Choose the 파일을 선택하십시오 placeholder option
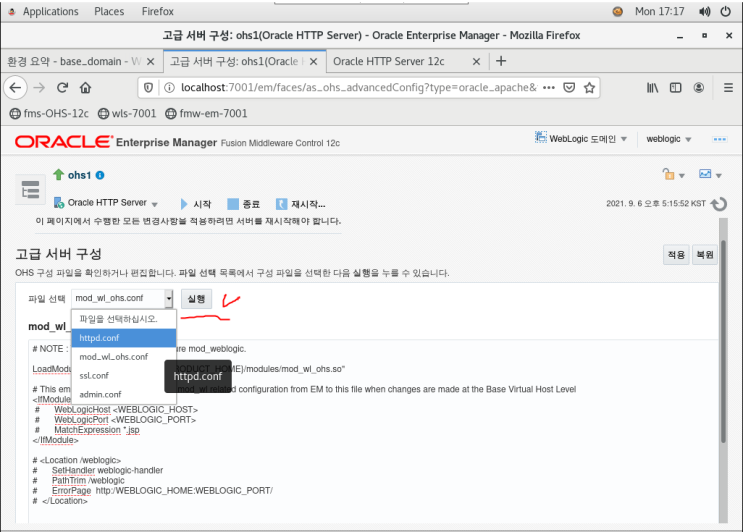This screenshot has width=743, height=532. 124,319
